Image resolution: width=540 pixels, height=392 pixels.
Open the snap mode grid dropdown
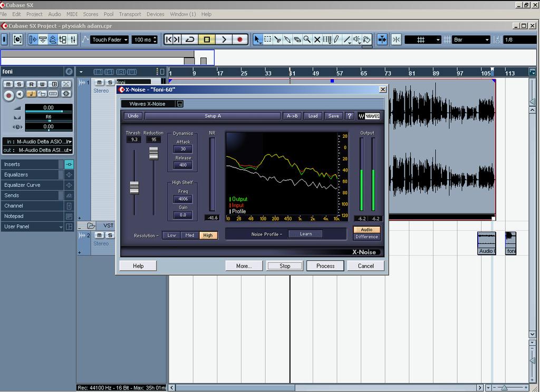pyautogui.click(x=423, y=40)
